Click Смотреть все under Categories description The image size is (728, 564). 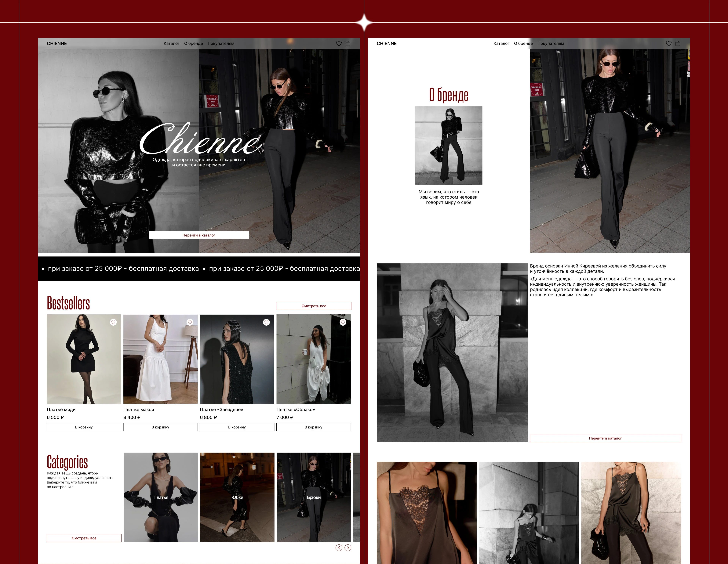pos(84,538)
